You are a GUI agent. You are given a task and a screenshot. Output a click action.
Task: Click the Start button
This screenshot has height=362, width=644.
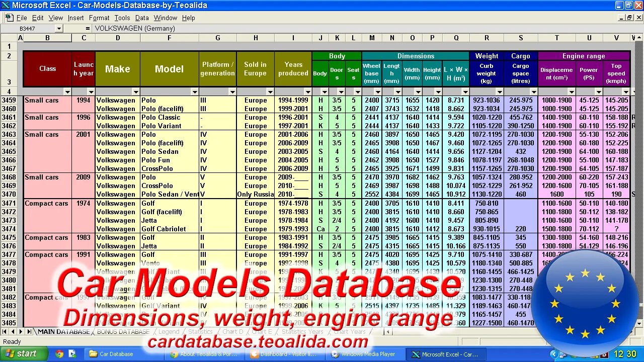[x=21, y=354]
